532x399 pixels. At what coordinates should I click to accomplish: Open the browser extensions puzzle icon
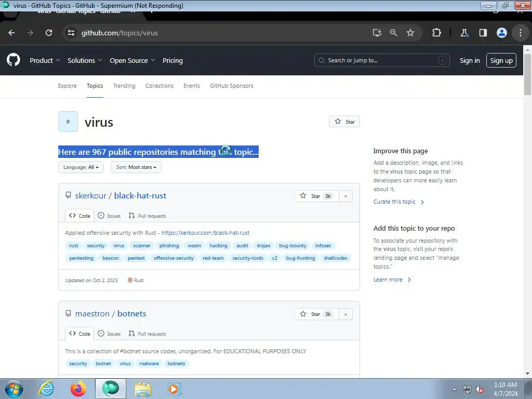436,33
